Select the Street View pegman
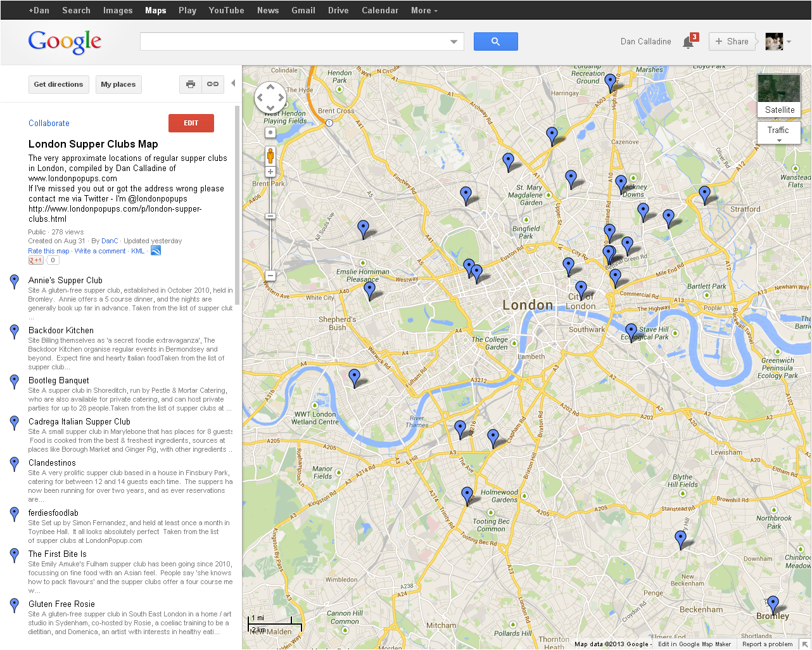812x650 pixels. [x=270, y=156]
